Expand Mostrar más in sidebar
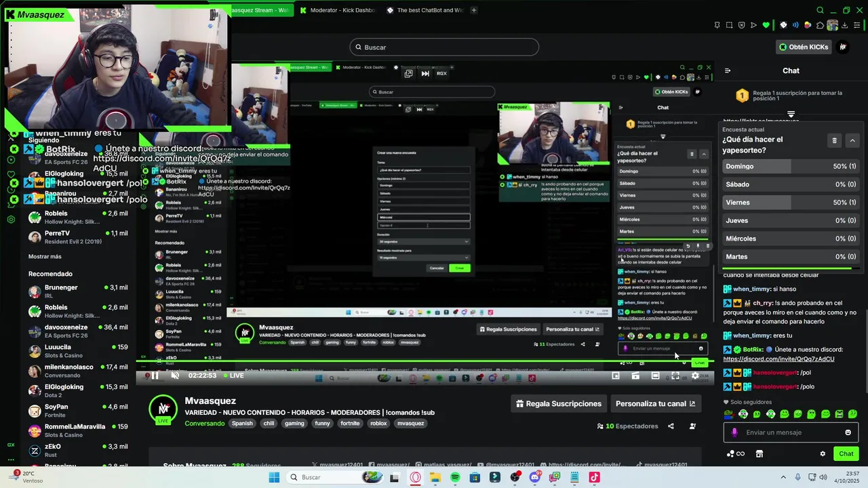Screen dimensions: 868x488 tap(45, 257)
